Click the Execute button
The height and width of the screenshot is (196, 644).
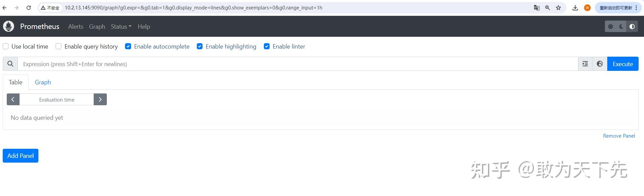623,64
